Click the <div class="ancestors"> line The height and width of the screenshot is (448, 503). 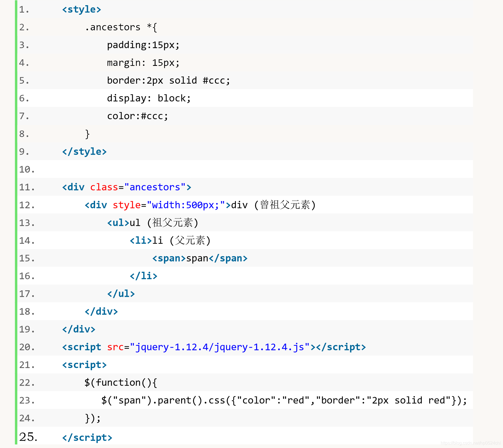point(127,187)
